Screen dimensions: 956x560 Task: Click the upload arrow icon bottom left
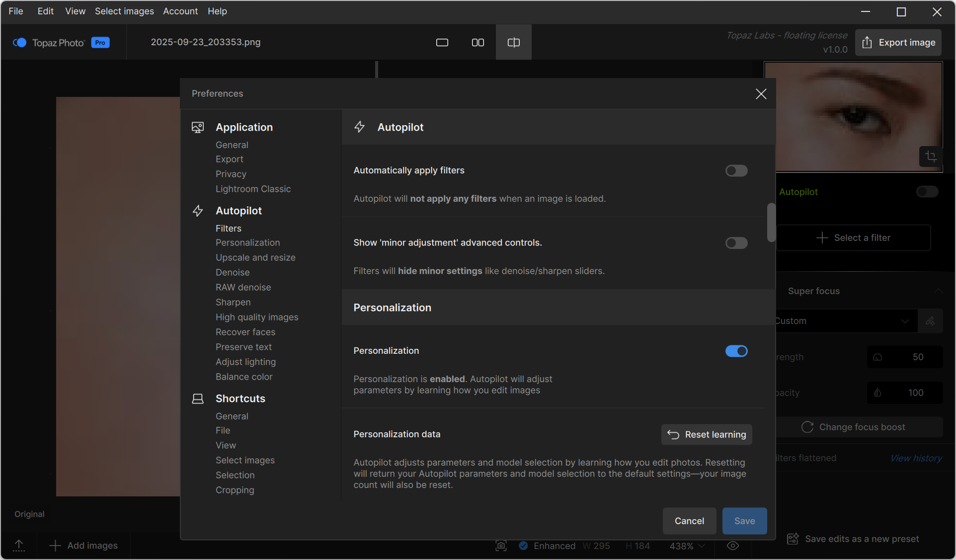tap(19, 546)
